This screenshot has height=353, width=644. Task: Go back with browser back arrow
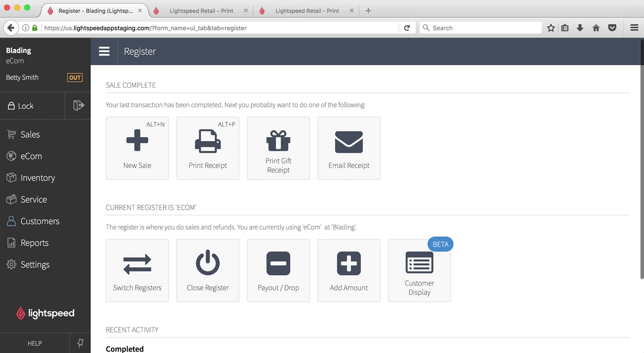point(11,28)
